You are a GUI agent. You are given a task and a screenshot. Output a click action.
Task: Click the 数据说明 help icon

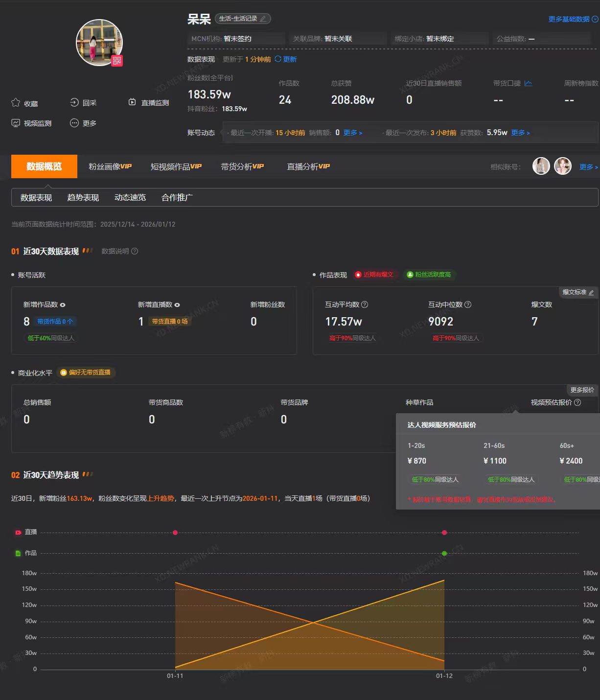135,251
